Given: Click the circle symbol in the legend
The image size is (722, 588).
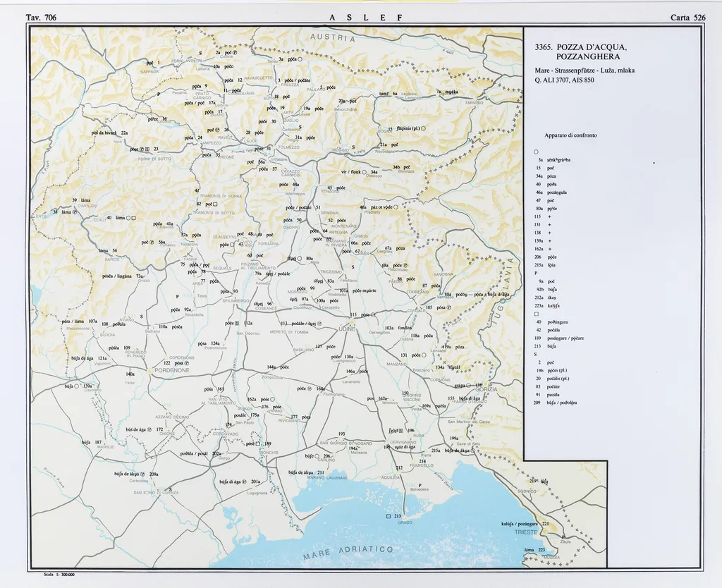Looking at the screenshot, I should pyautogui.click(x=537, y=152).
